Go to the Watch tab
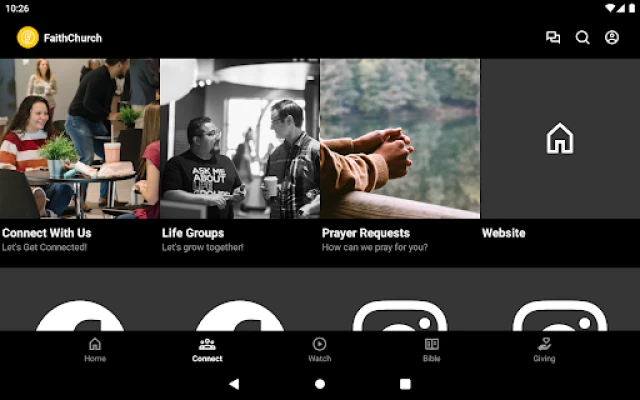640x400 pixels. (319, 349)
